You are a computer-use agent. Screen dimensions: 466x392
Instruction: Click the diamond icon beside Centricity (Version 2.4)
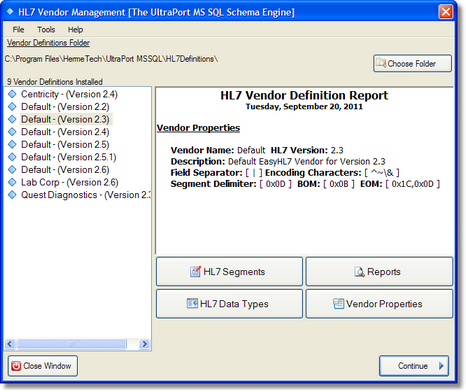pos(12,94)
